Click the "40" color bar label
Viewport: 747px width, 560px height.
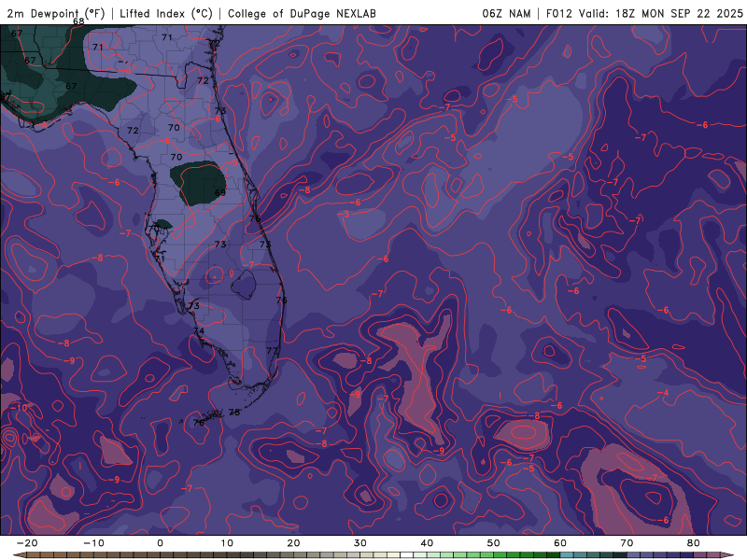(x=427, y=543)
